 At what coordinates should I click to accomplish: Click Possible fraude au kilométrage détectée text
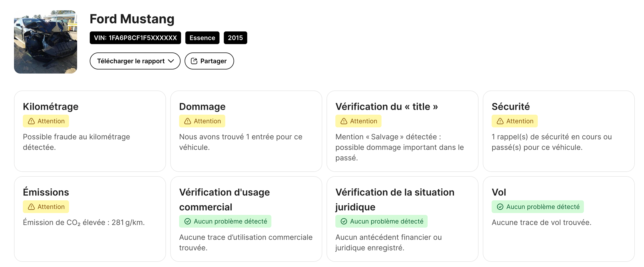coord(76,142)
